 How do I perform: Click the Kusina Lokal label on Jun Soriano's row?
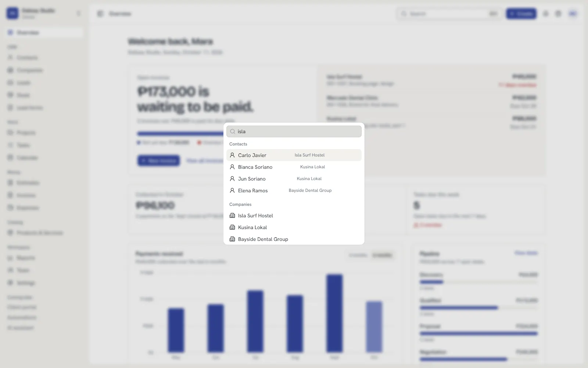tap(309, 179)
